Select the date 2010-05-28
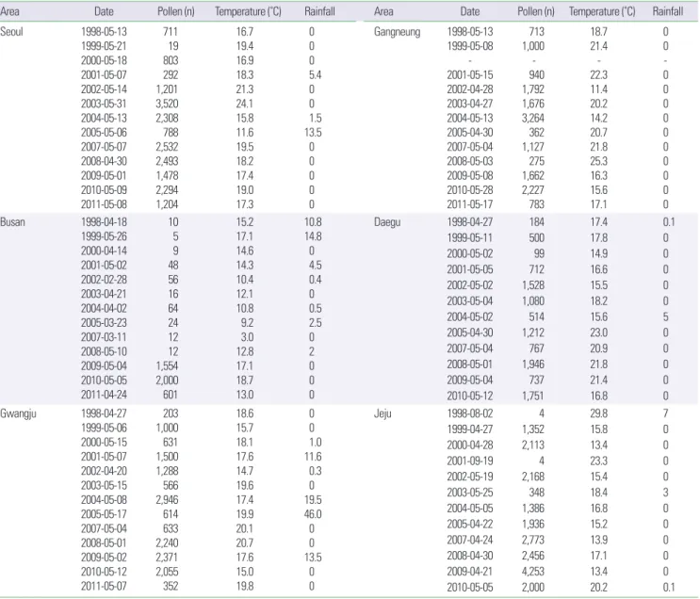Viewport: 700px width, 599px height. coord(470,190)
